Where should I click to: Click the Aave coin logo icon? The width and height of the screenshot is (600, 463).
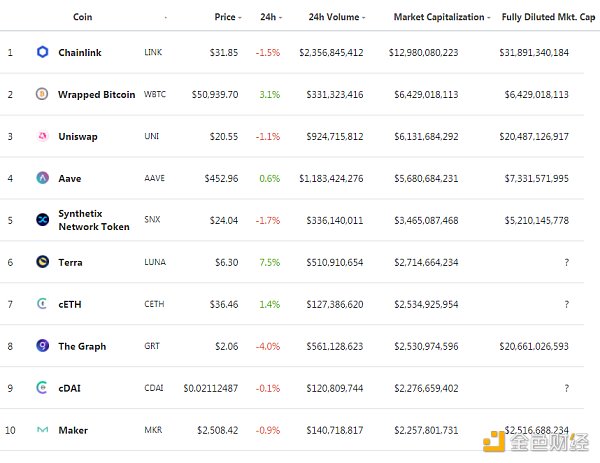pyautogui.click(x=42, y=178)
